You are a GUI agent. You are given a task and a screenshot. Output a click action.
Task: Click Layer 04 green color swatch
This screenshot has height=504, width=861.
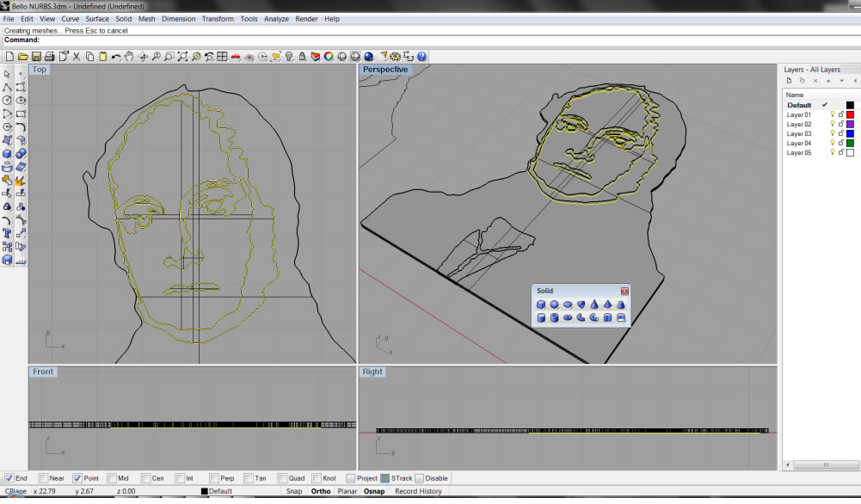[x=850, y=144]
